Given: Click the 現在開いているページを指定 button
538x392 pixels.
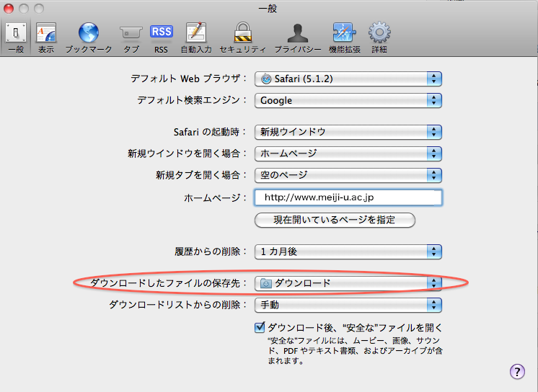Looking at the screenshot, I should point(335,220).
